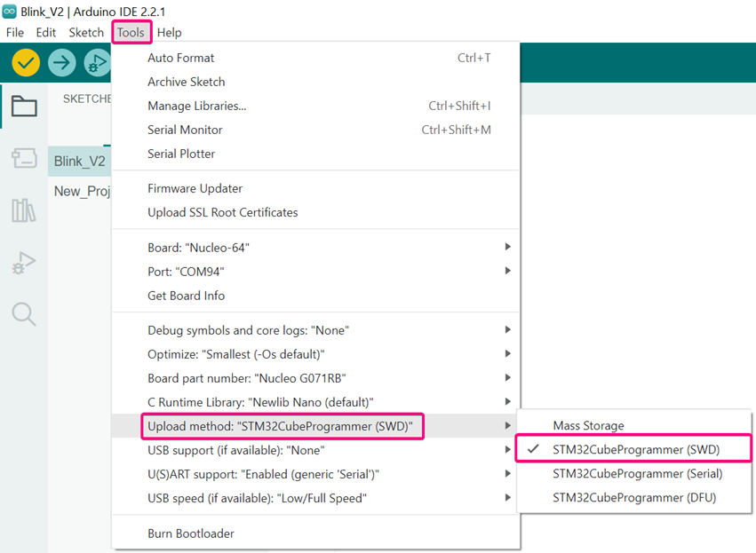Open Serial Monitor from Tools menu

(185, 130)
